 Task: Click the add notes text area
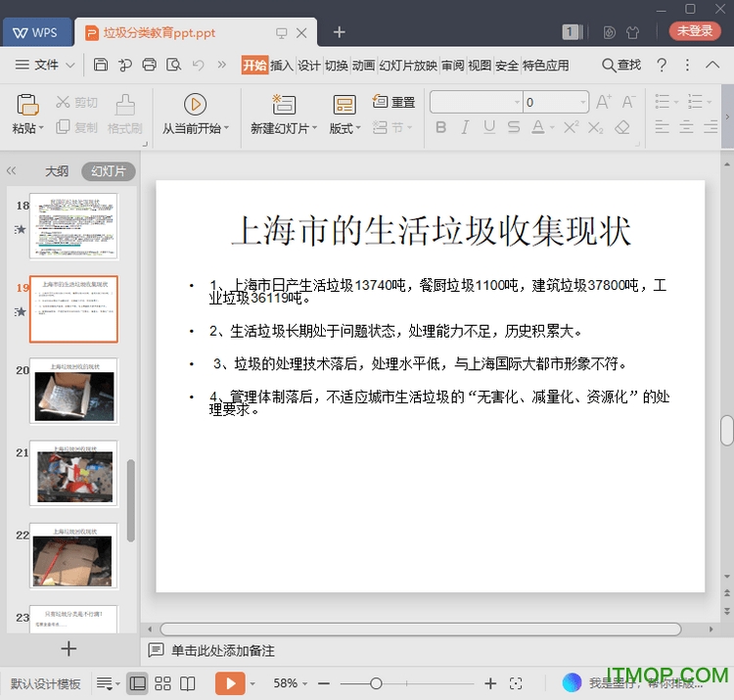coord(222,650)
